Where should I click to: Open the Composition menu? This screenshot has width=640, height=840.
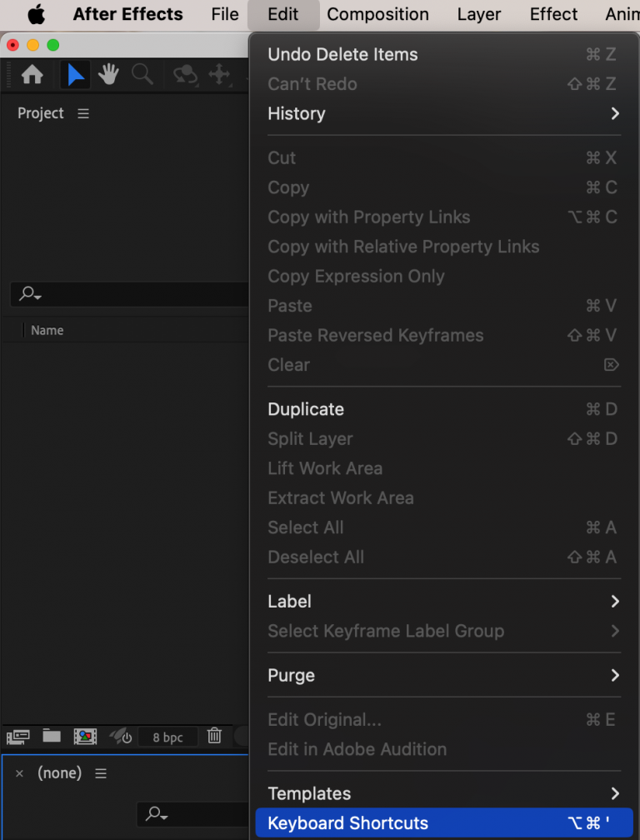point(377,14)
